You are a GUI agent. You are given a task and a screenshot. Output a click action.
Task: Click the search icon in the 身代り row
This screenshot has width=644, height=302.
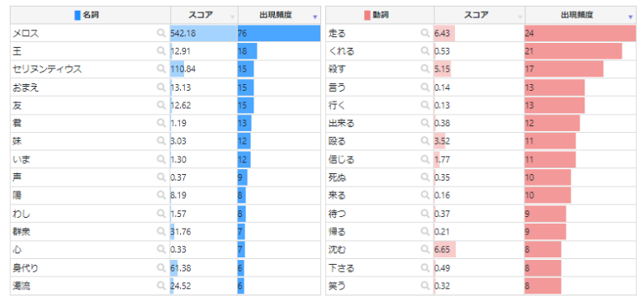click(x=161, y=267)
